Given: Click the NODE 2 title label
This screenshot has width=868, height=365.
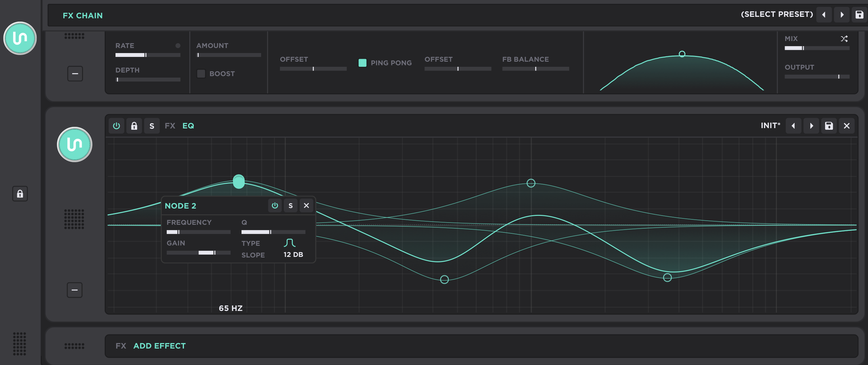Looking at the screenshot, I should click(181, 206).
